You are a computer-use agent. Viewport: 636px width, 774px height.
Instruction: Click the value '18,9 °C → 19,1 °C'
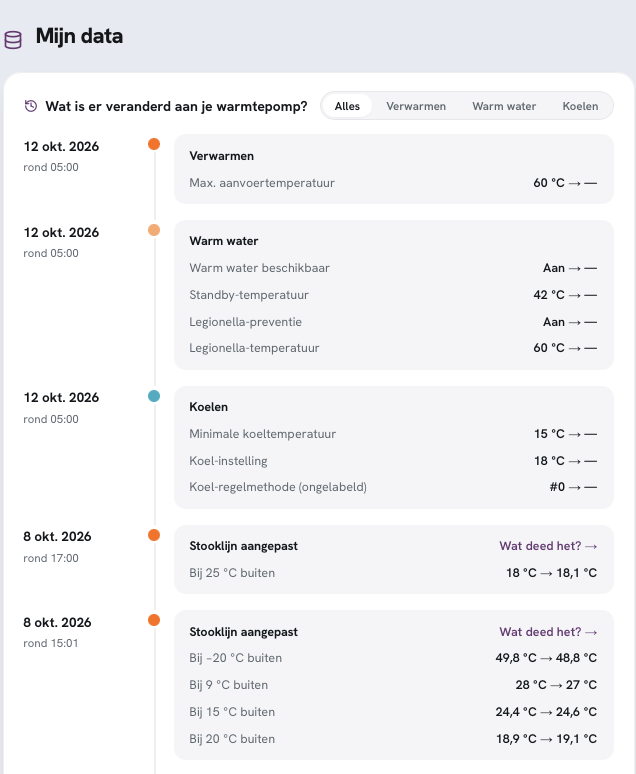click(547, 739)
